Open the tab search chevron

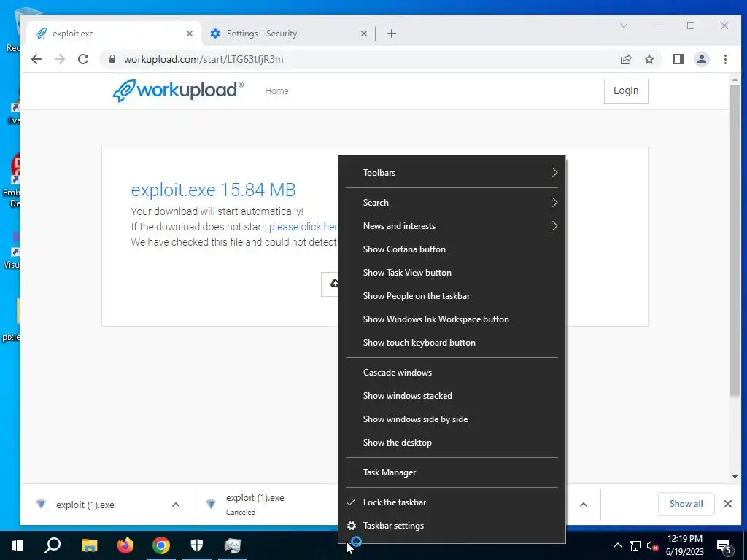[624, 26]
